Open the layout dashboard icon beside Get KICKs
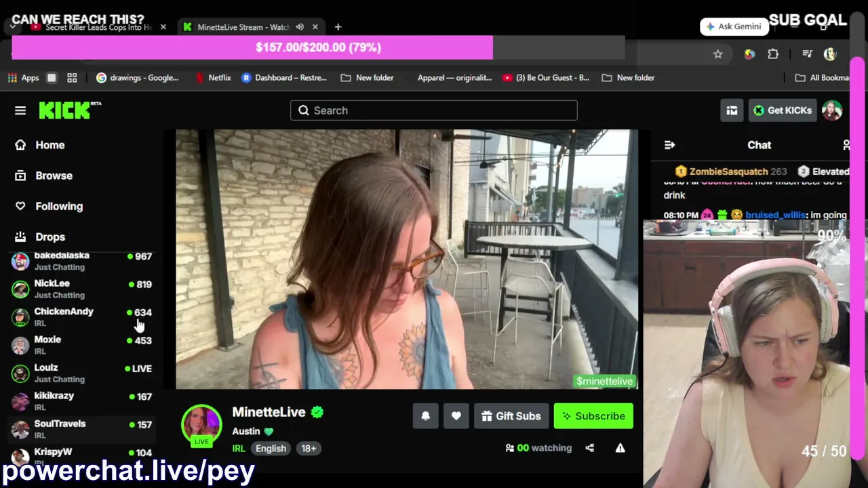 (x=732, y=110)
